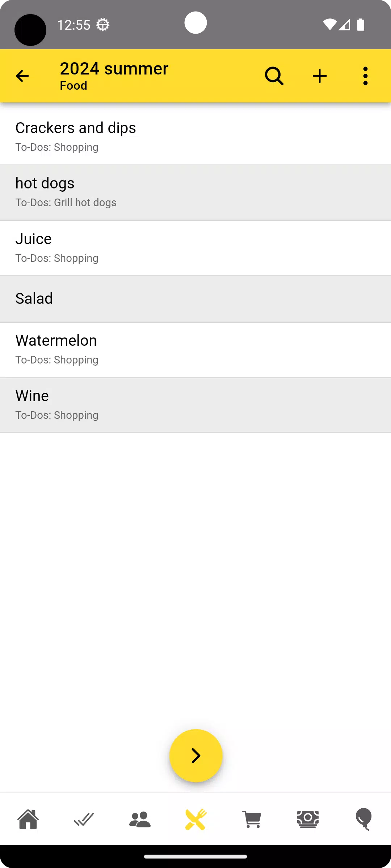Open the balloon party tab
Viewport: 391px width, 868px height.
363,819
